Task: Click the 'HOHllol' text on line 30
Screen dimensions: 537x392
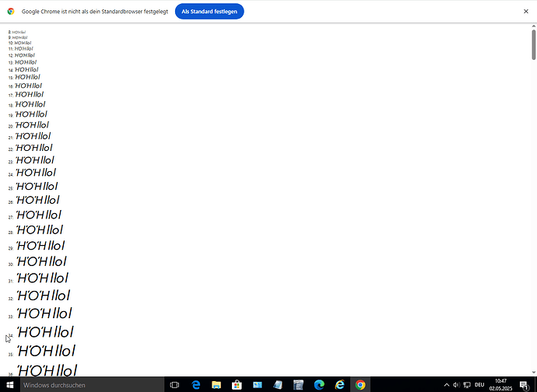Action: tap(41, 261)
